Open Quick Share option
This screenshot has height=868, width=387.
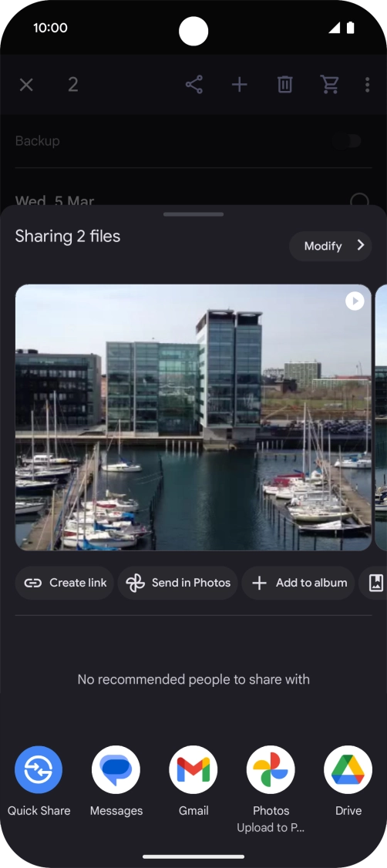coord(39,781)
